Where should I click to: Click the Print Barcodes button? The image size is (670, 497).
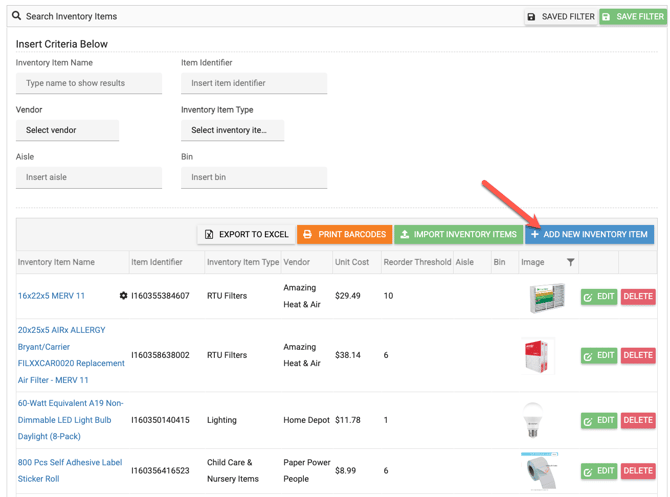click(x=344, y=235)
